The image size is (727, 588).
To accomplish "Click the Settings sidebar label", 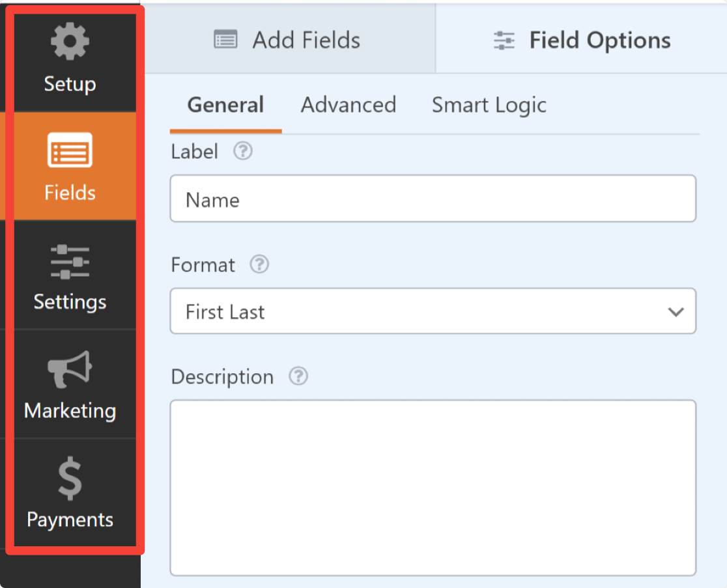I will point(70,302).
